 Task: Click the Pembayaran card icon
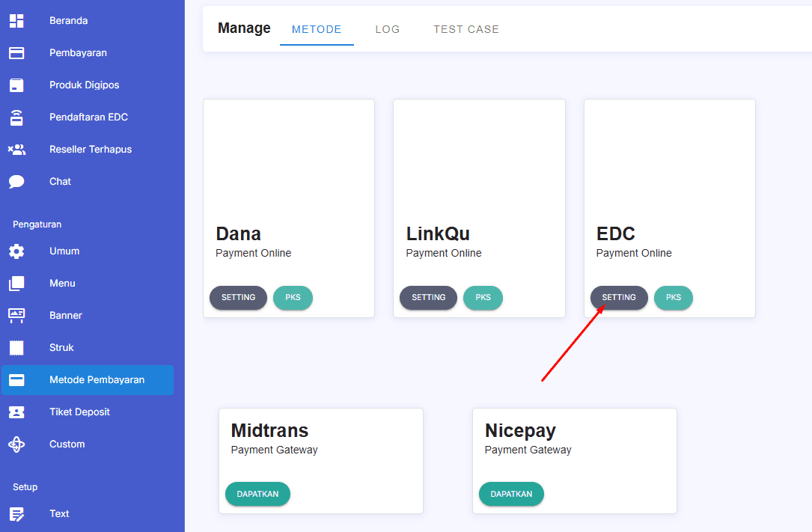click(x=16, y=53)
